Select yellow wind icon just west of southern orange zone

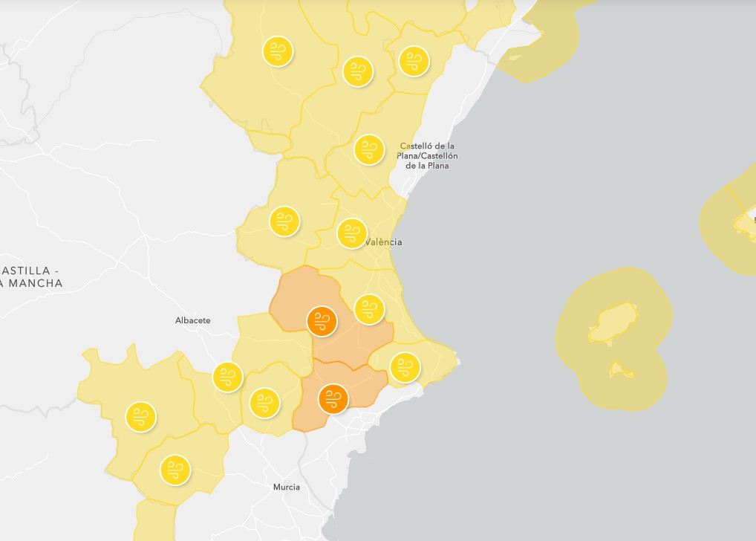(264, 402)
